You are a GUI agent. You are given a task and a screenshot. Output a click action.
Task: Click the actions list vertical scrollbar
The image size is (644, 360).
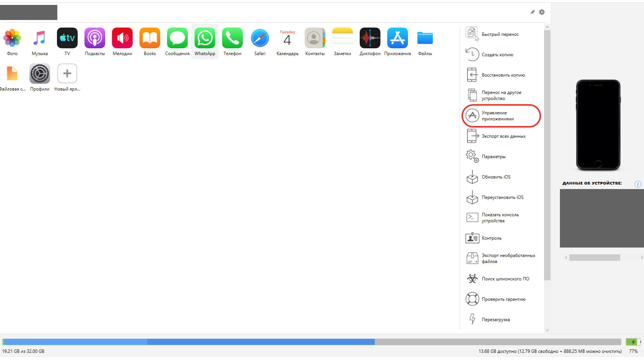547,155
